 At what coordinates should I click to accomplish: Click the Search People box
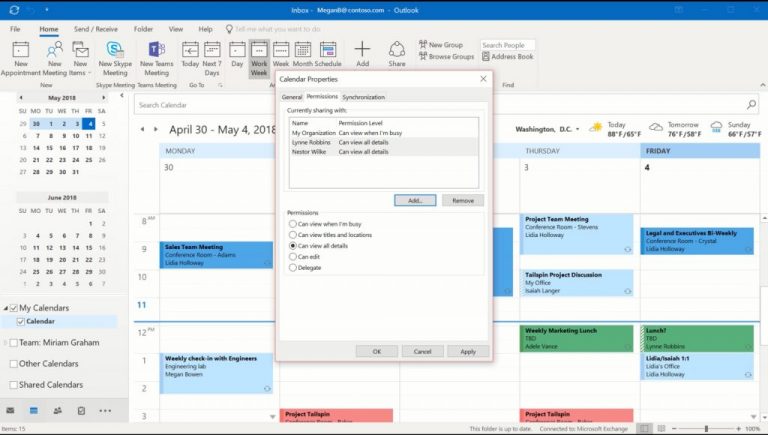tap(507, 45)
